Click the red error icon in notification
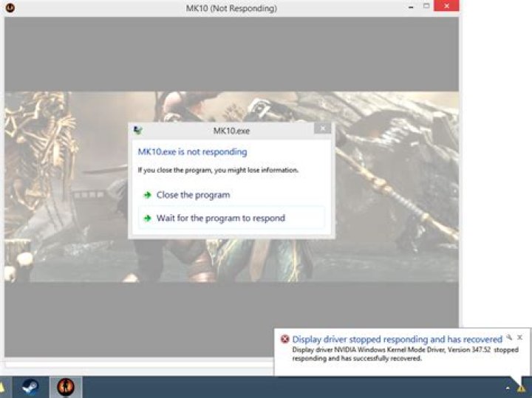Screen dimensions: 532x398 pos(284,339)
